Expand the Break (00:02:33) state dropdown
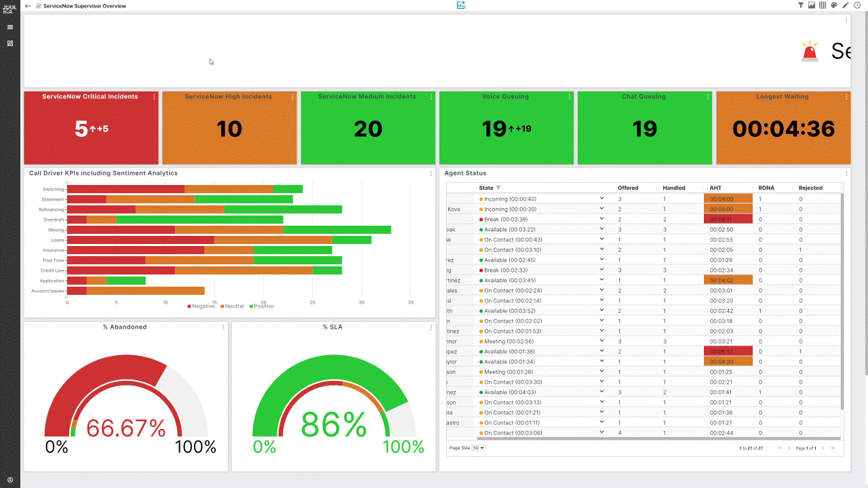The width and height of the screenshot is (868, 488). click(x=601, y=270)
